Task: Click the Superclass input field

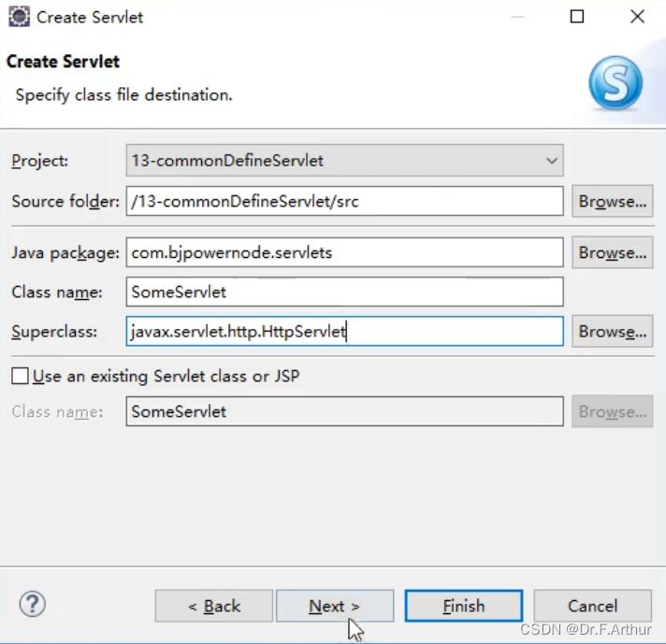Action: click(344, 331)
